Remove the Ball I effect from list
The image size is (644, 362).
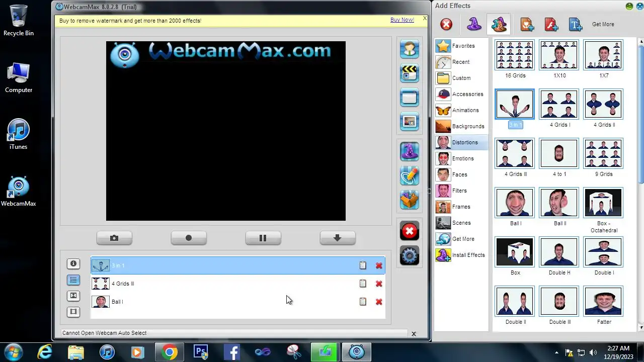point(379,302)
